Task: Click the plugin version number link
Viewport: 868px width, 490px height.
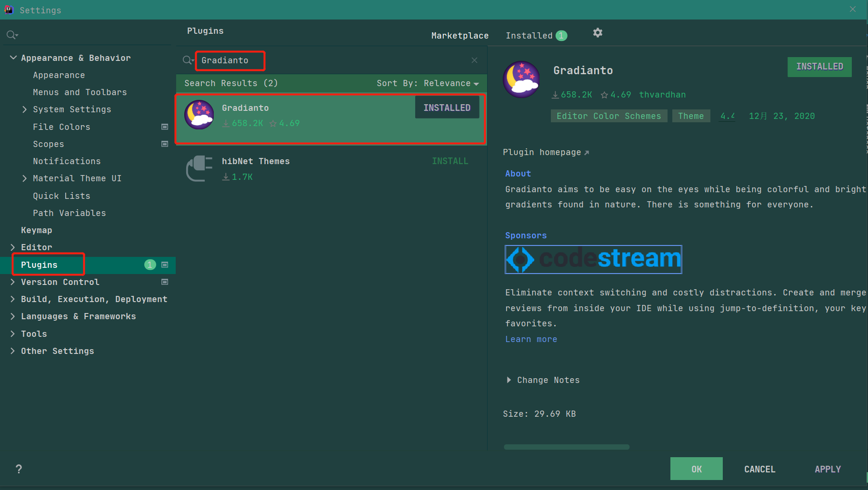Action: pos(727,116)
